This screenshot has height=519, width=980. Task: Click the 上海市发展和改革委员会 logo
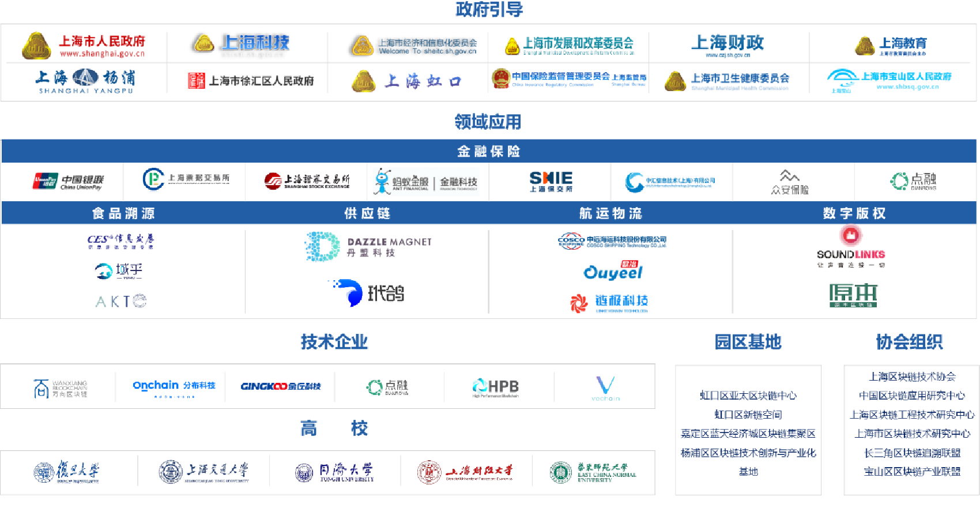570,45
